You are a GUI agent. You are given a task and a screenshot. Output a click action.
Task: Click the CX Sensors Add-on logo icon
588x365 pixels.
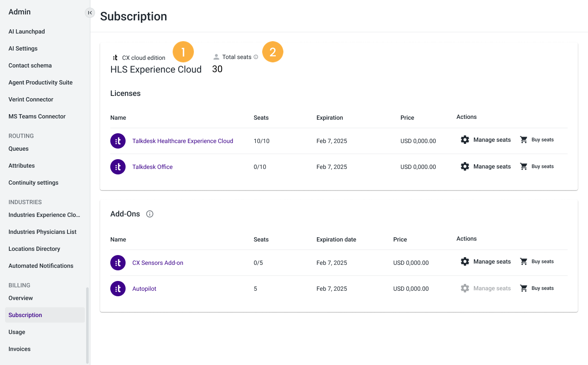118,263
